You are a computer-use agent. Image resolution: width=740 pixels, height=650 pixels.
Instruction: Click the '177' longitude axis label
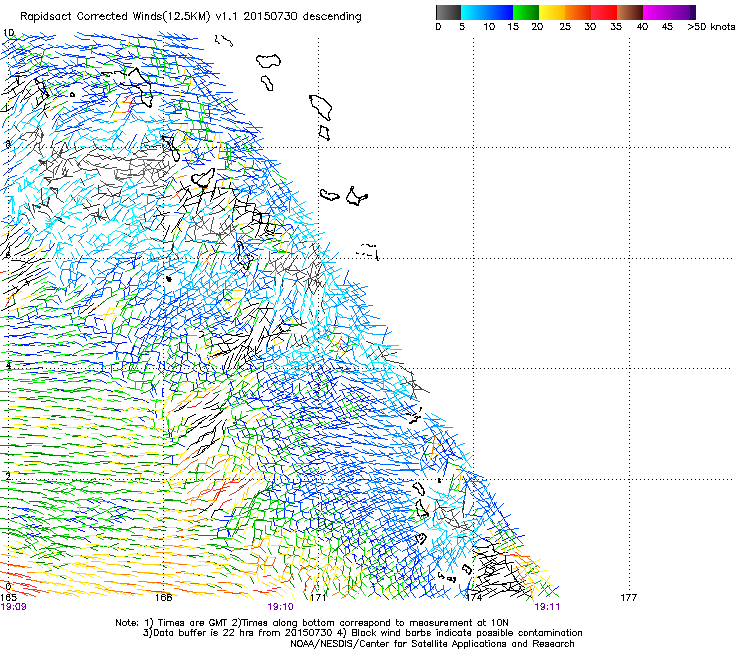[x=629, y=598]
